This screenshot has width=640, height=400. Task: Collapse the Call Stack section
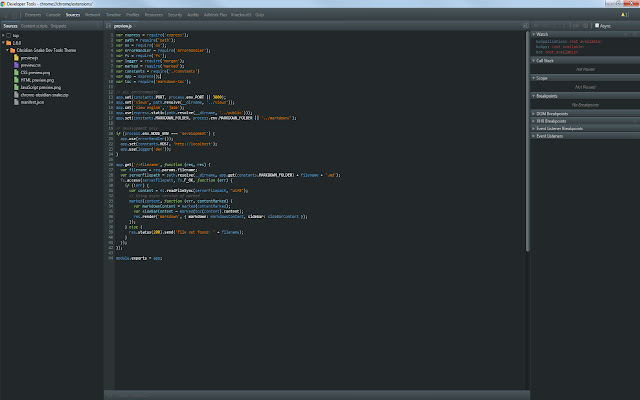[x=533, y=60]
